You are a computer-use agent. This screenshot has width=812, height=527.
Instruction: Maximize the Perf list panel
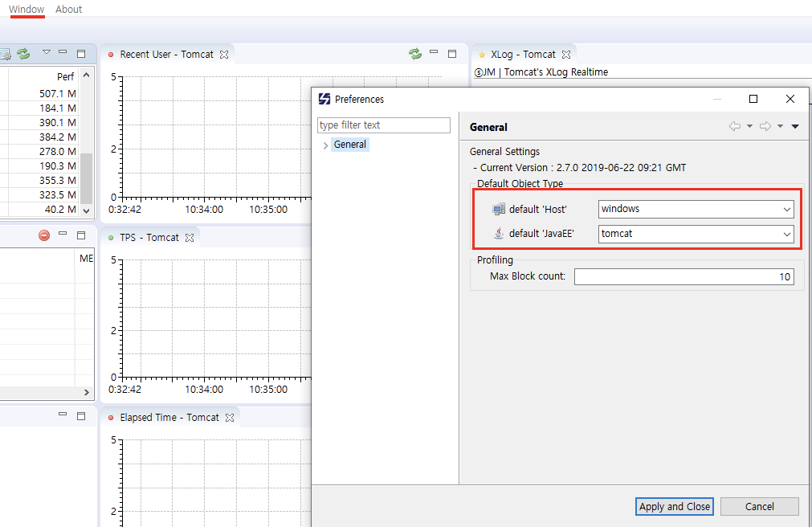pos(81,53)
